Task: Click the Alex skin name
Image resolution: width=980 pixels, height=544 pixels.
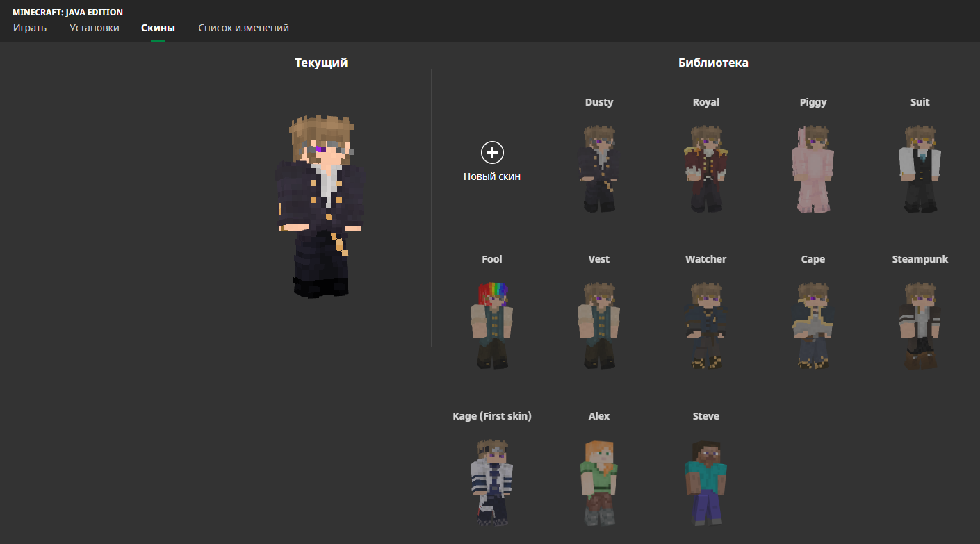Action: click(x=598, y=416)
